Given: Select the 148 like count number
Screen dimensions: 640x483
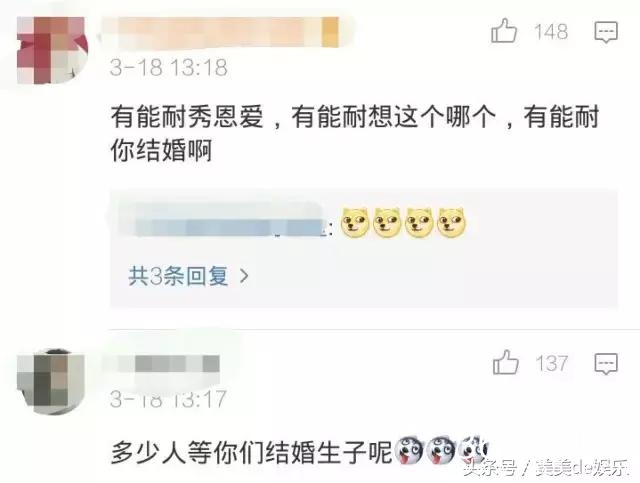Looking at the screenshot, I should coord(551,32).
